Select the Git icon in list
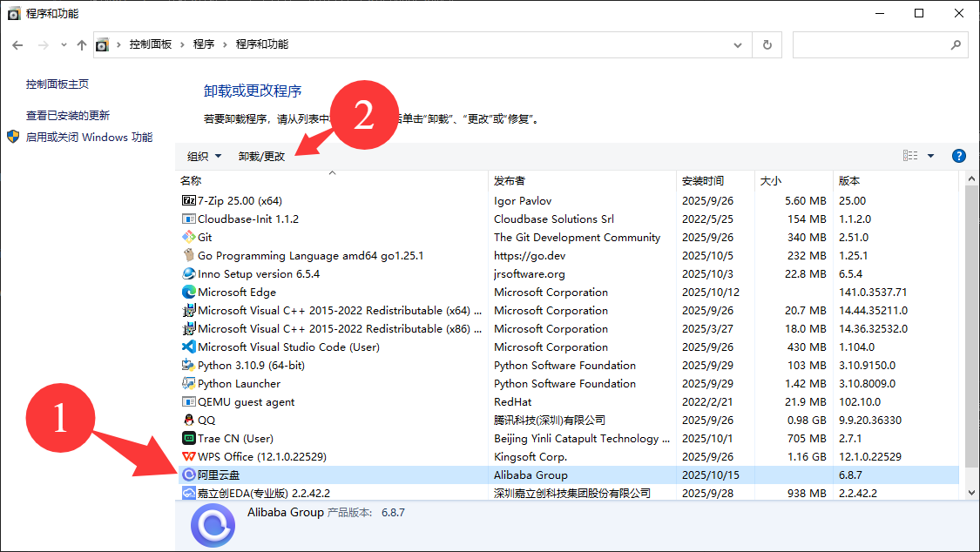Screen dimensions: 980x552 (188, 237)
